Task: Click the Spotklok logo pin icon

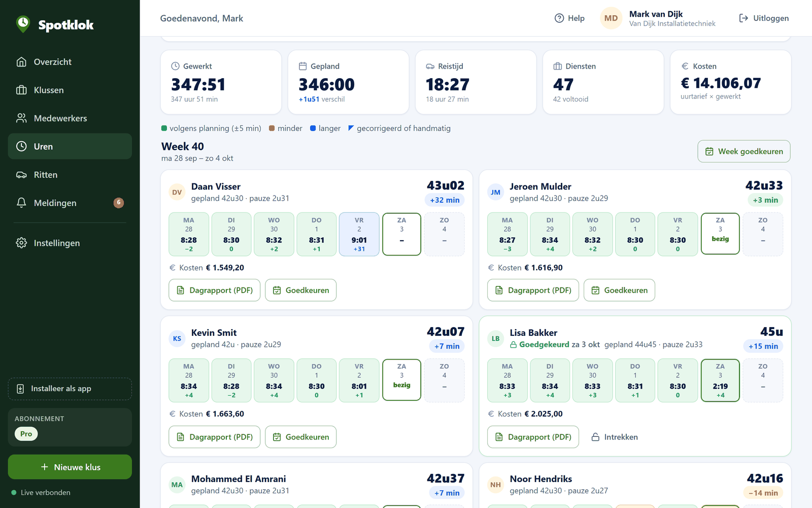Action: click(23, 24)
